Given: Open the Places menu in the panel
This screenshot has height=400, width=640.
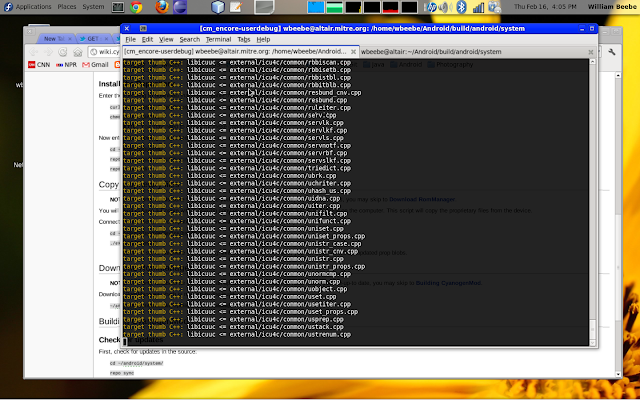Looking at the screenshot, I should [66, 7].
